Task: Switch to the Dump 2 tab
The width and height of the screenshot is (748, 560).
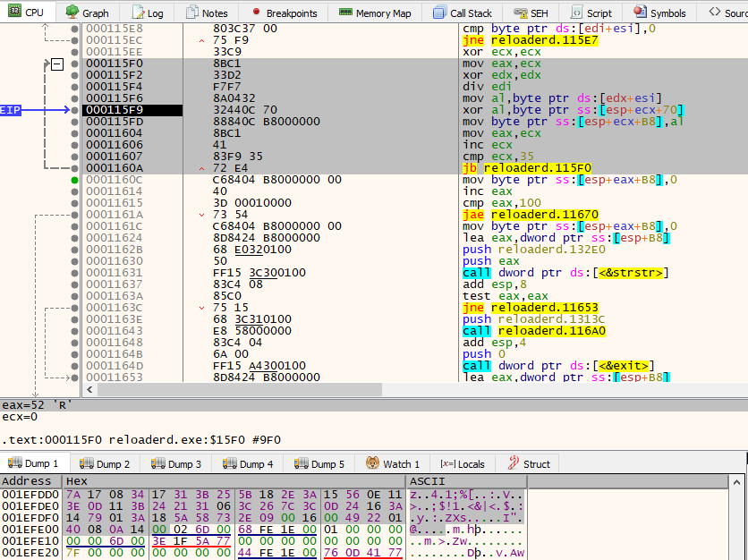Action: pyautogui.click(x=105, y=464)
